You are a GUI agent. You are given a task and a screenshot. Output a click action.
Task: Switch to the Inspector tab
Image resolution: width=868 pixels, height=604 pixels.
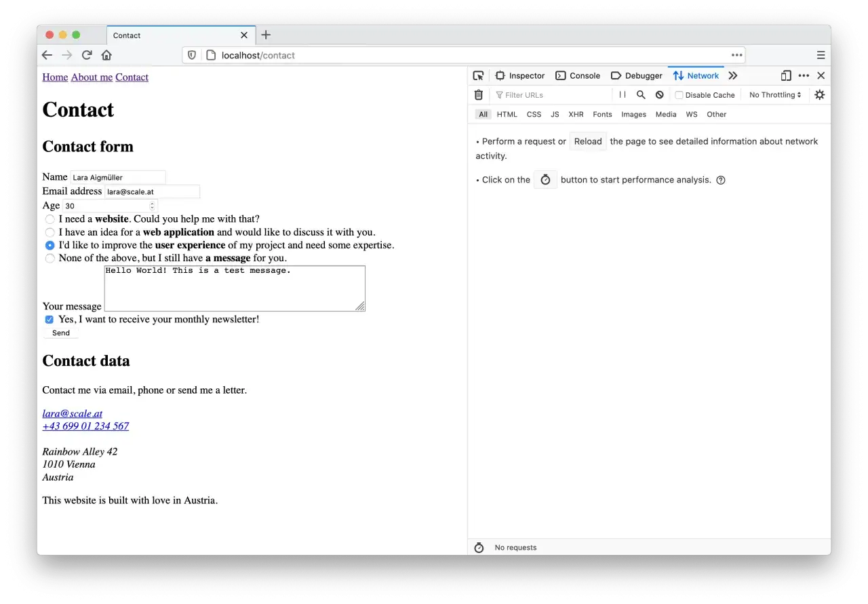[520, 75]
